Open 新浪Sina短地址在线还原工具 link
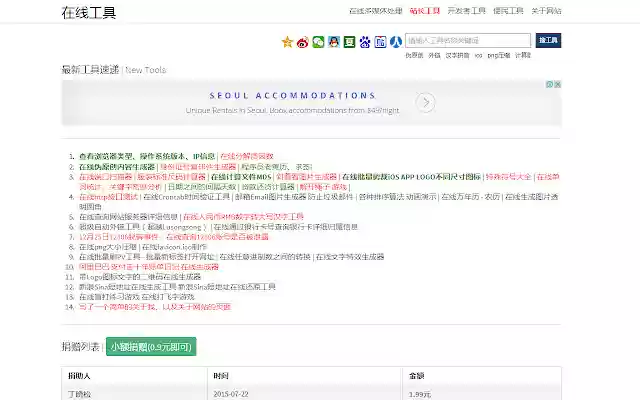This screenshot has height=400, width=640. point(227,287)
